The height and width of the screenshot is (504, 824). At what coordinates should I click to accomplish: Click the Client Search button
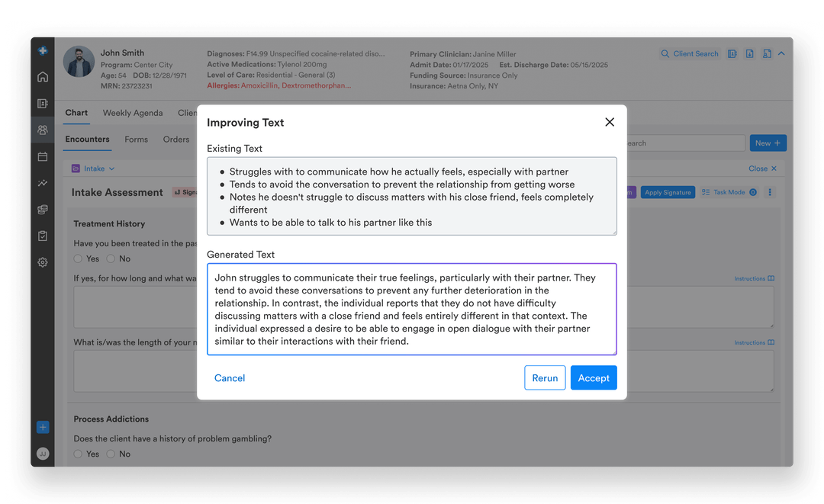click(x=690, y=53)
